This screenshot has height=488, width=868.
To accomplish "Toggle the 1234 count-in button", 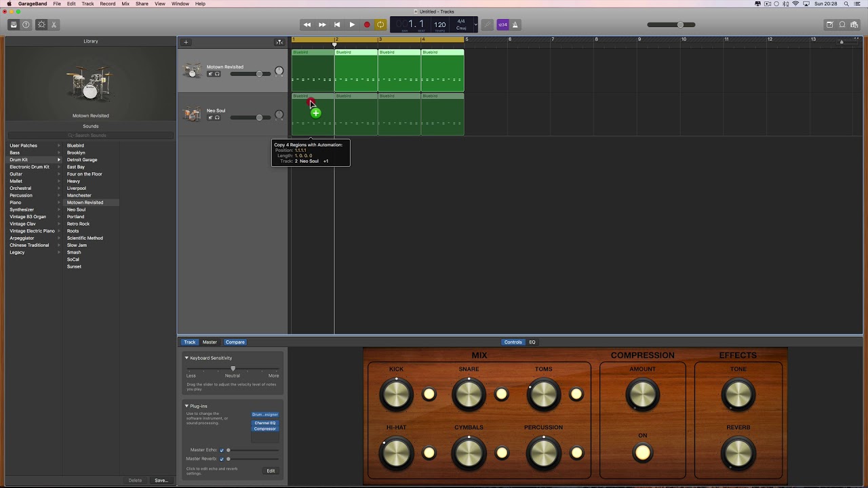I will 502,24.
